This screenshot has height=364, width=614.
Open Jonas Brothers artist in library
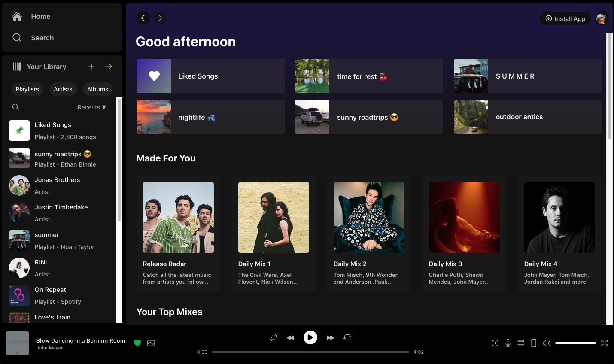point(60,185)
